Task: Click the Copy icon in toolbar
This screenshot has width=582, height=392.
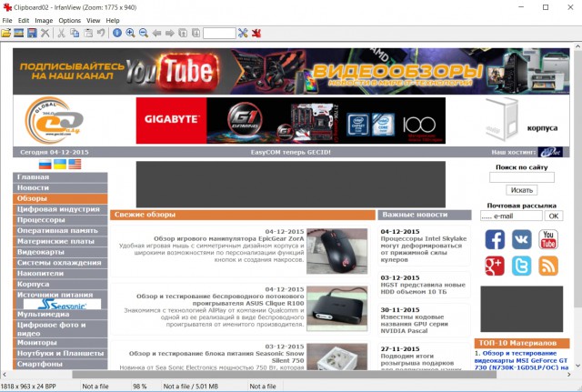Action: pos(75,33)
